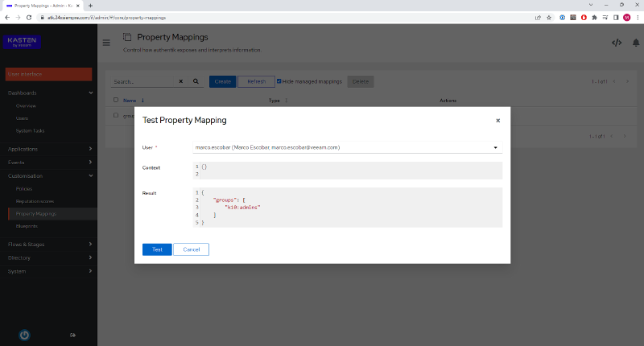Click the Delete button
Viewport: 644px width, 346px height.
pyautogui.click(x=360, y=82)
